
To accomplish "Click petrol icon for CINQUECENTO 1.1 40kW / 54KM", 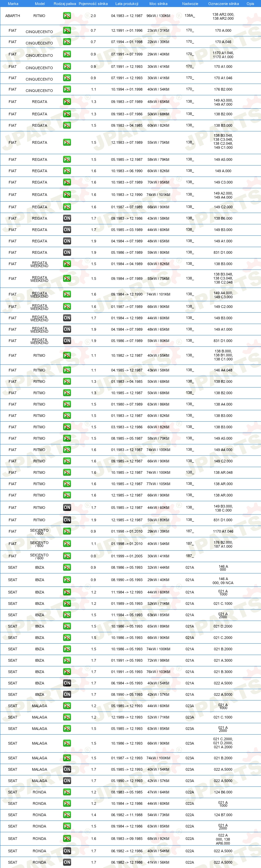I will [67, 89].
